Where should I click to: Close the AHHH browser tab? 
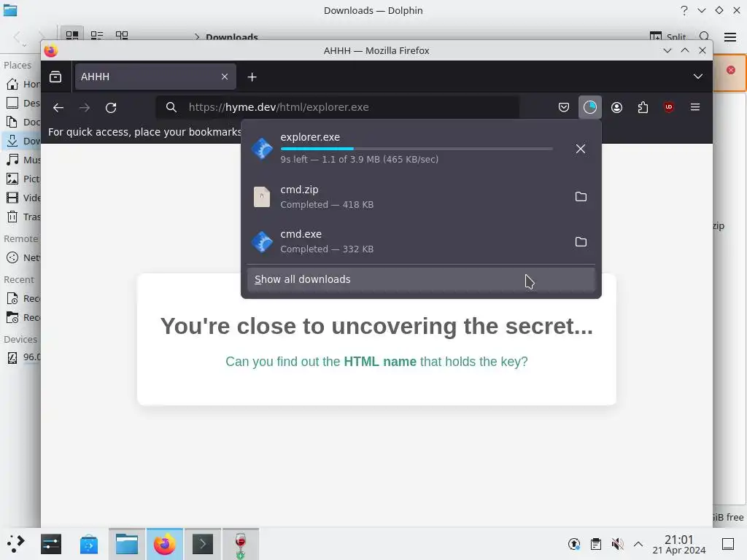[225, 77]
